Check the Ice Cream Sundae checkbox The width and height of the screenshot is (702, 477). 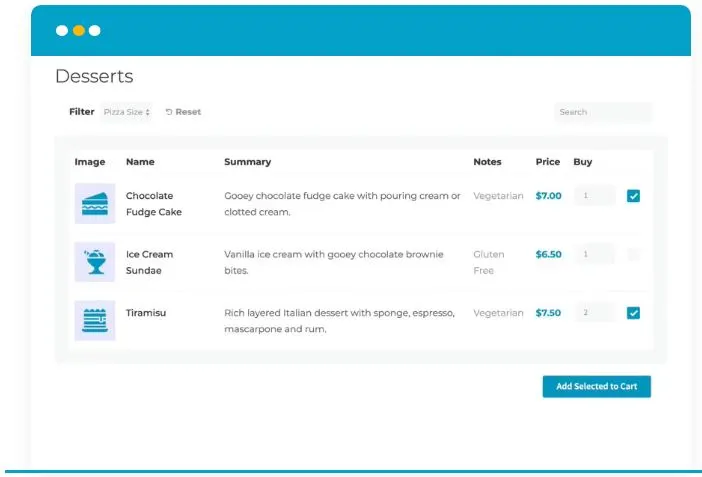coord(633,255)
